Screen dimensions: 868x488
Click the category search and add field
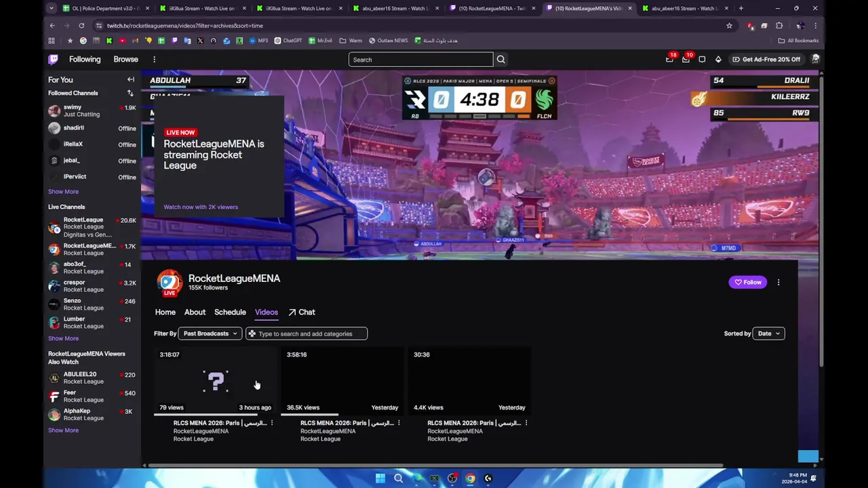307,333
